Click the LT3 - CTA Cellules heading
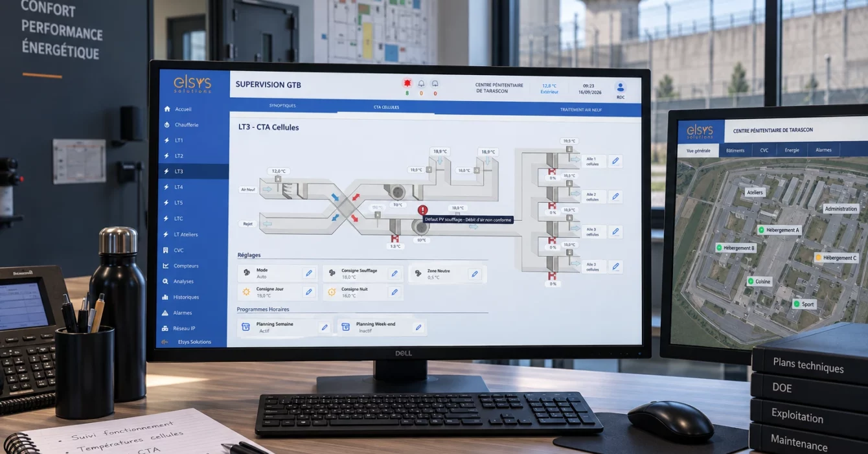The height and width of the screenshot is (454, 868). pyautogui.click(x=269, y=128)
